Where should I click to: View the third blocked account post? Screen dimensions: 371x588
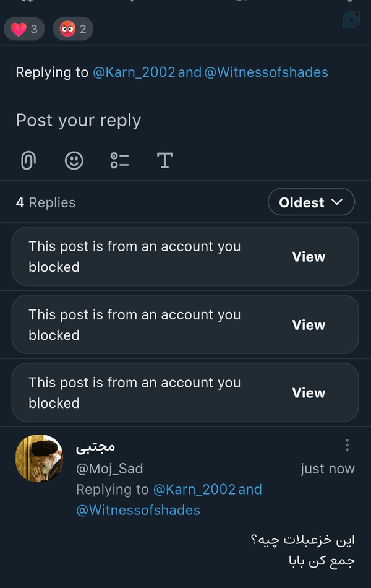(x=309, y=393)
